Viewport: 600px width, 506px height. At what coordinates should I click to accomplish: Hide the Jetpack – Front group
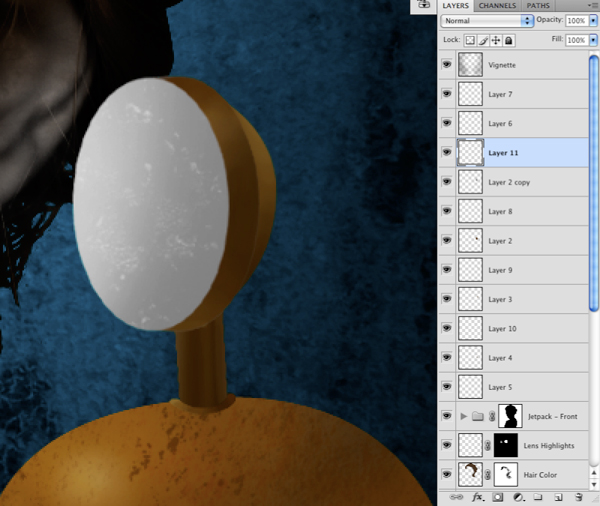447,416
